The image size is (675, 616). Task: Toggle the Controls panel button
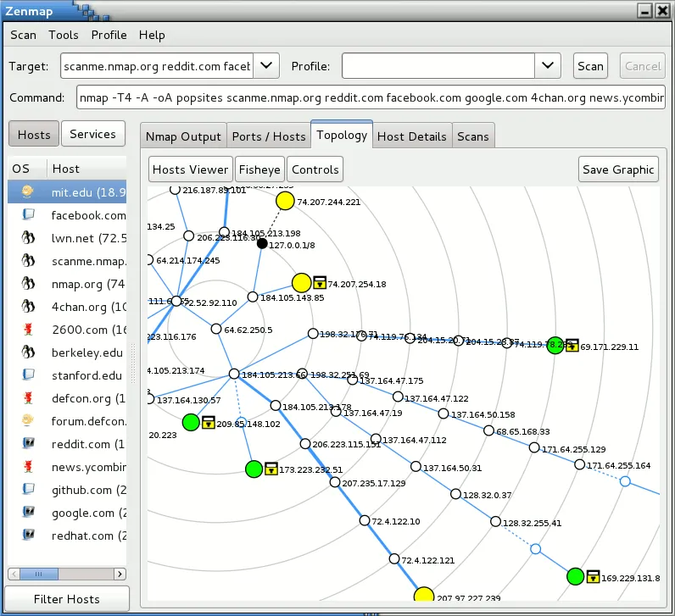pos(315,169)
